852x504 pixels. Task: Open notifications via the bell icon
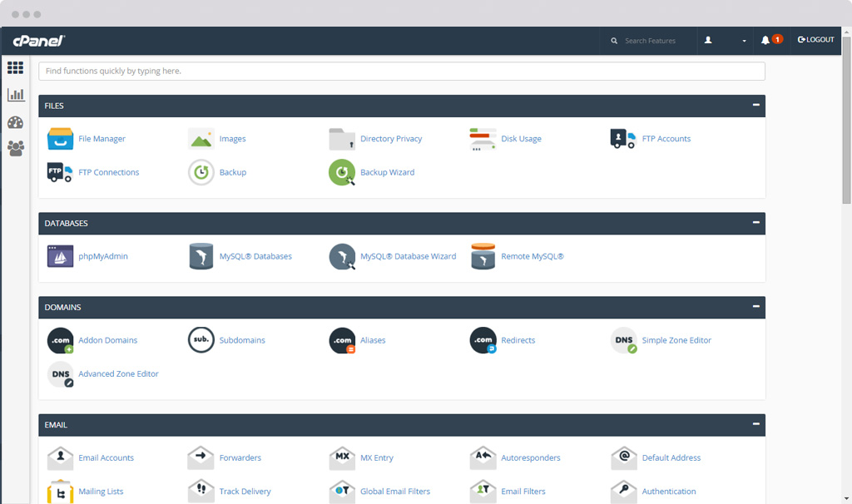pos(766,39)
